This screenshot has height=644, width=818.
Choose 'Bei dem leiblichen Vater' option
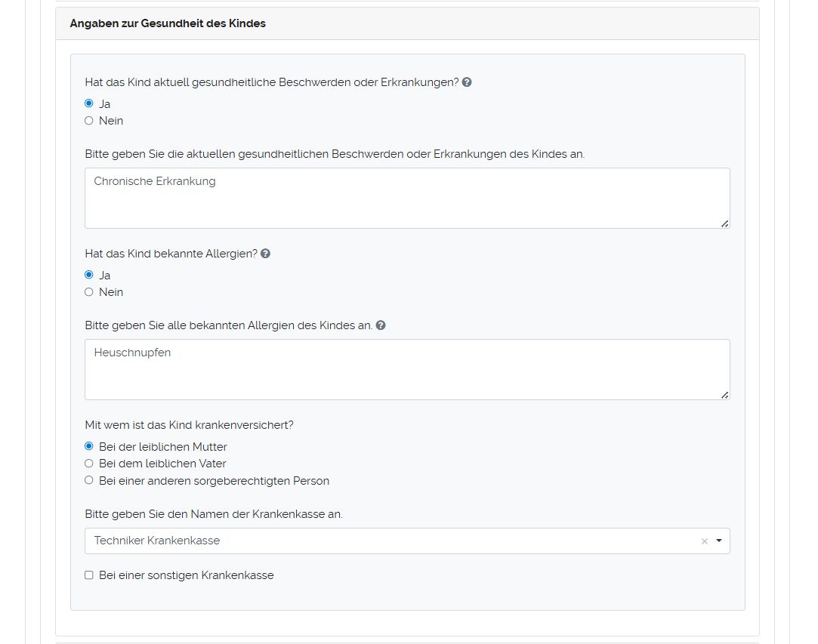(x=89, y=464)
